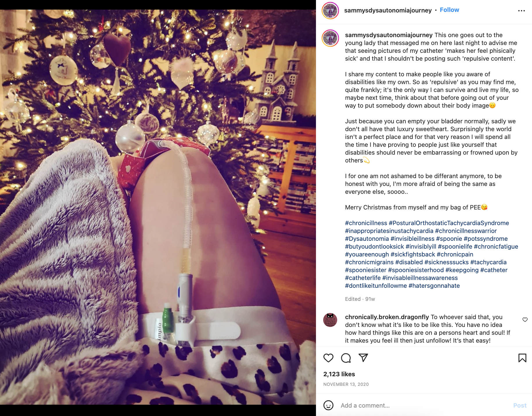Focus the Add a comment field

(x=424, y=406)
